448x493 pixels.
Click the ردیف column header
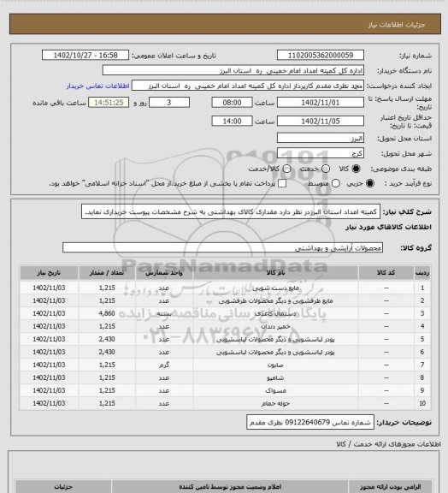(422, 272)
